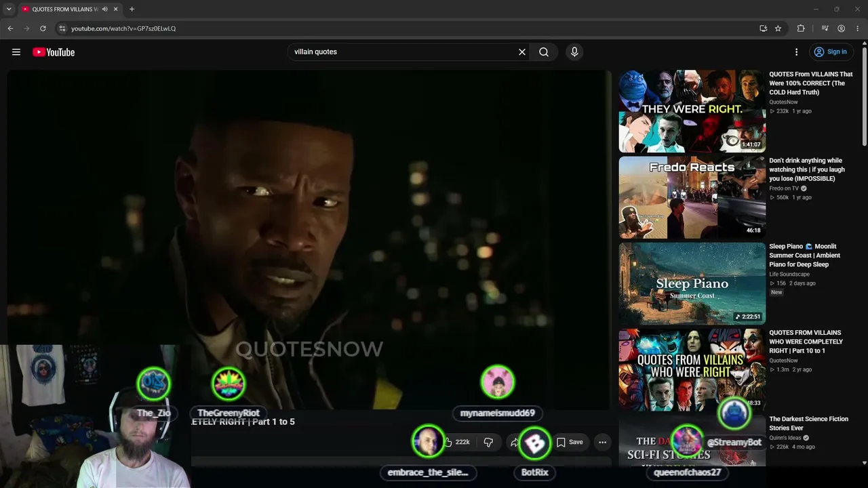The image size is (868, 488).
Task: Open 'QUOTES From VILLAINS That Were 100% CORRECT' title
Action: 811,83
